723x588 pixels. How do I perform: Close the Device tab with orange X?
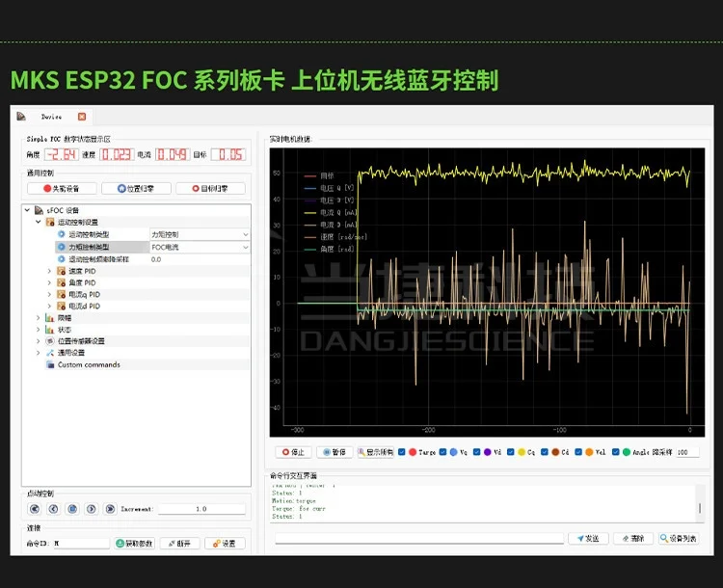tap(82, 117)
